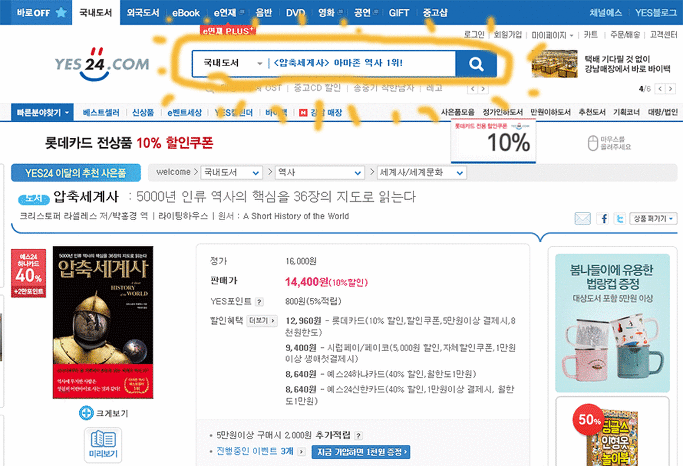Click the magnifier search button
Viewport: 683px width, 466px height.
[476, 64]
